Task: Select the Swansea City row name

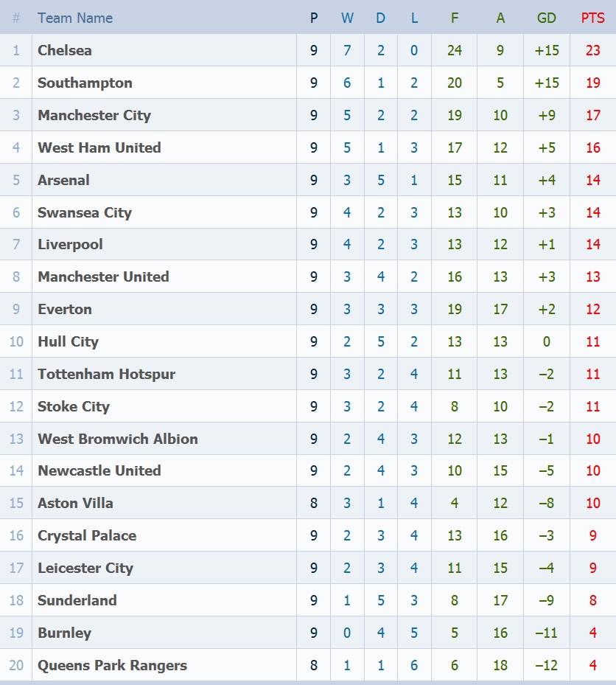Action: (x=85, y=212)
